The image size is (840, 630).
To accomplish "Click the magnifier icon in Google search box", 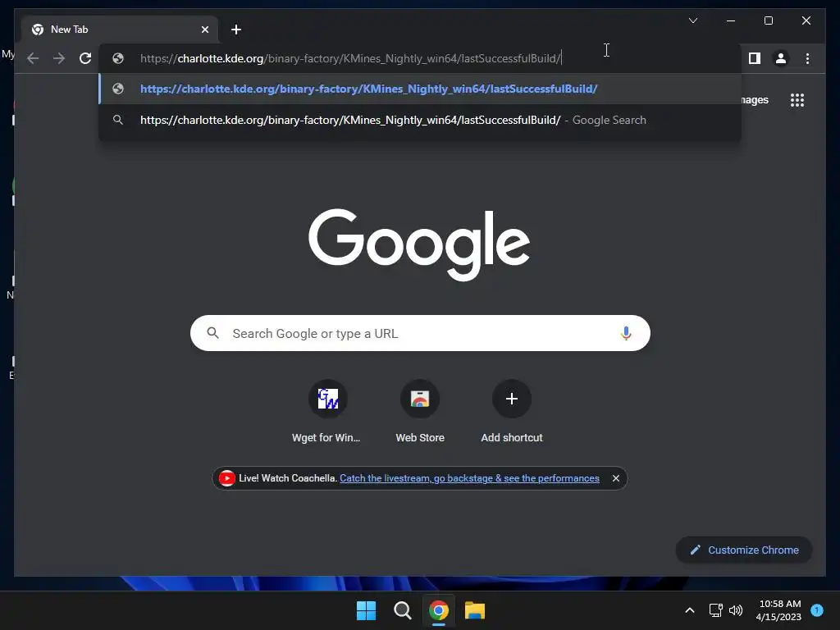I will pos(212,333).
